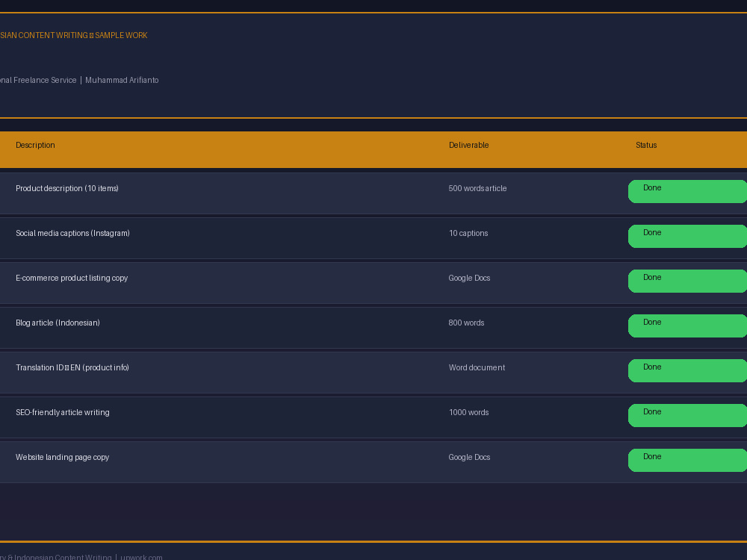Click the 'Muhammad Arifianto' name text
Screen dimensions: 747x560
point(122,80)
